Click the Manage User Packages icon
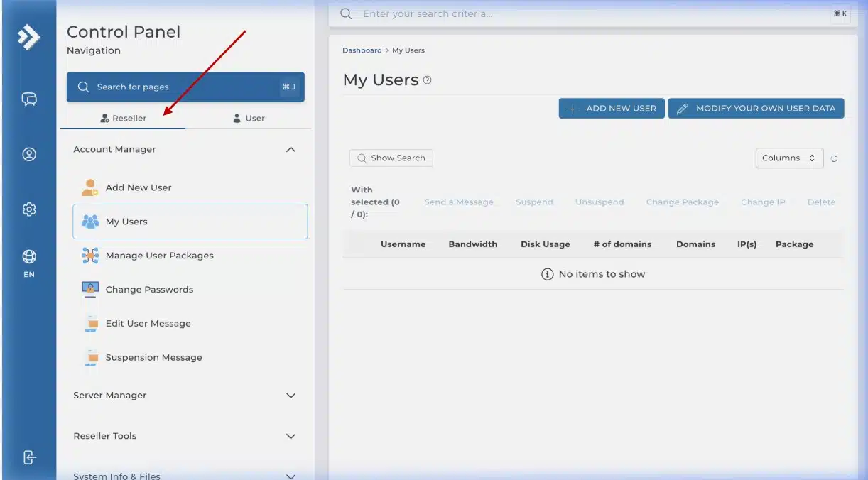 [x=90, y=256]
